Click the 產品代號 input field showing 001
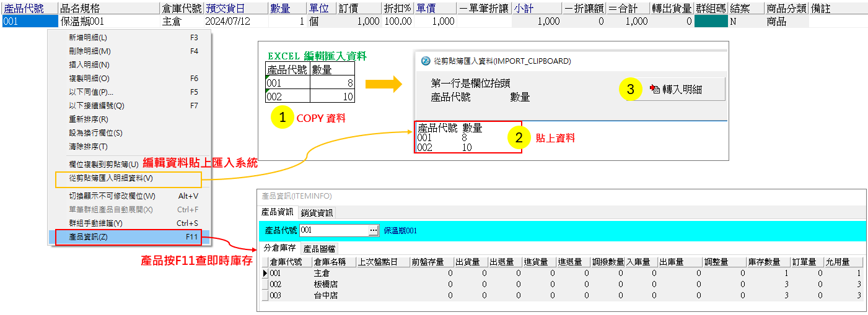The height and width of the screenshot is (315, 868). [333, 230]
